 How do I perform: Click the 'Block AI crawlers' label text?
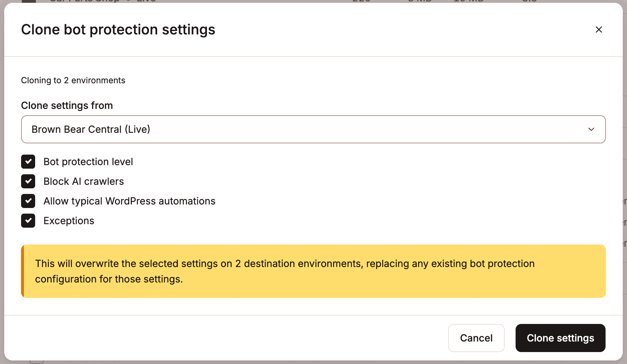[84, 181]
